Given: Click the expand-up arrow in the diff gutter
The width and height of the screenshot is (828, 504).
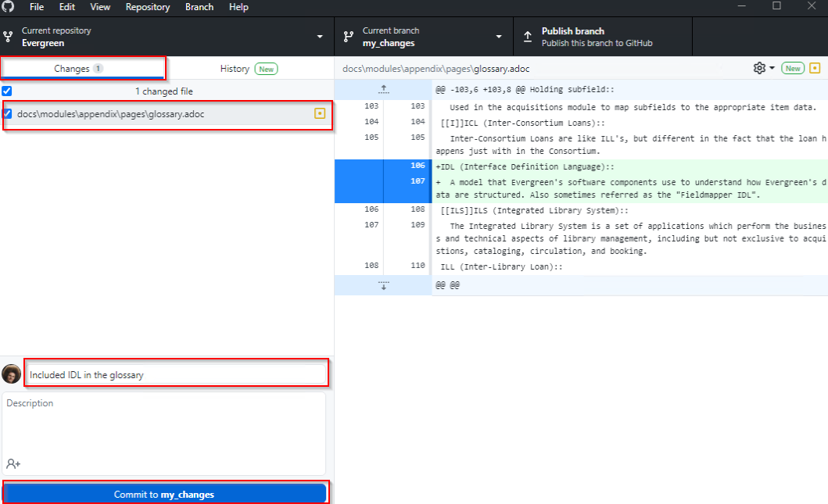Looking at the screenshot, I should (x=382, y=88).
